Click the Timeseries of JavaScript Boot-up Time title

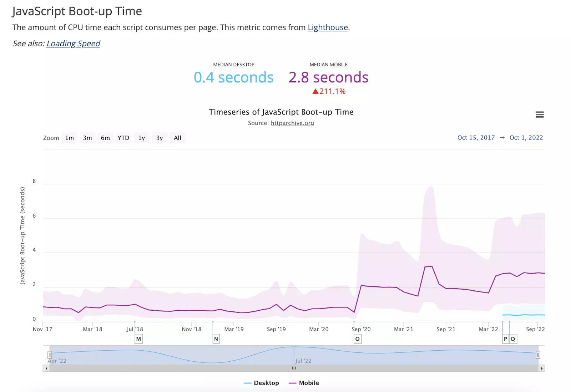tap(281, 112)
